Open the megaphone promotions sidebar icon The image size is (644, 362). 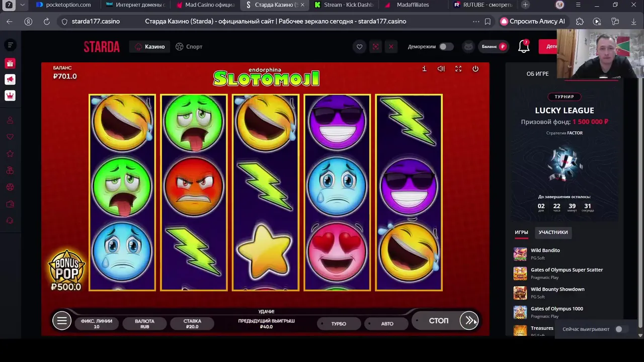pyautogui.click(x=10, y=79)
